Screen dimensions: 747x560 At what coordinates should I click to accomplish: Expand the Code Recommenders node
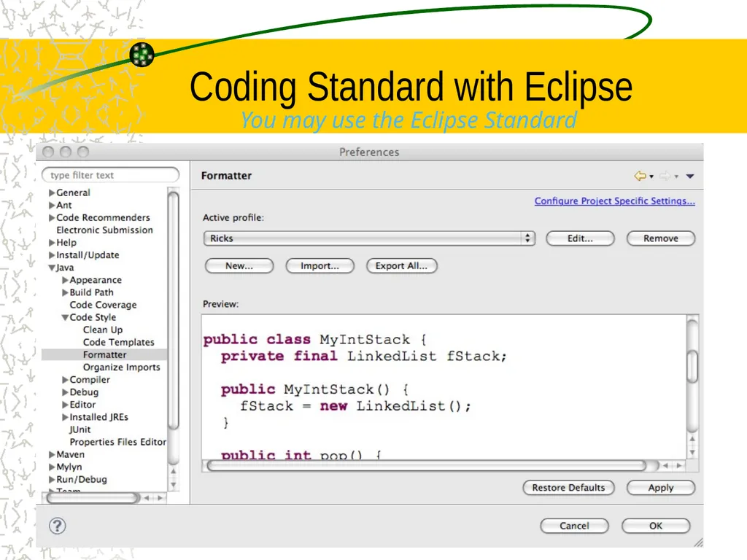[x=52, y=217]
